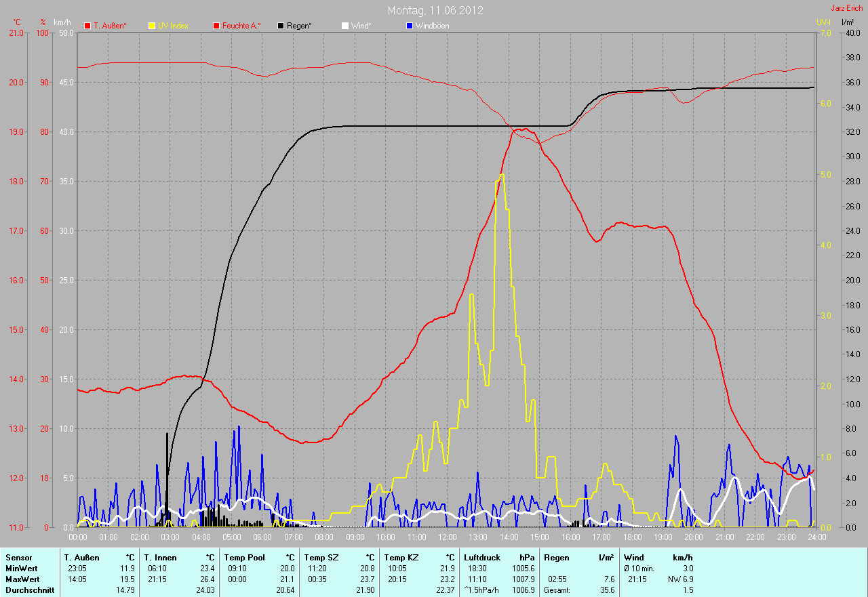This screenshot has height=597, width=868.
Task: Click the "24:00" tick on the time axis
Action: 816,537
